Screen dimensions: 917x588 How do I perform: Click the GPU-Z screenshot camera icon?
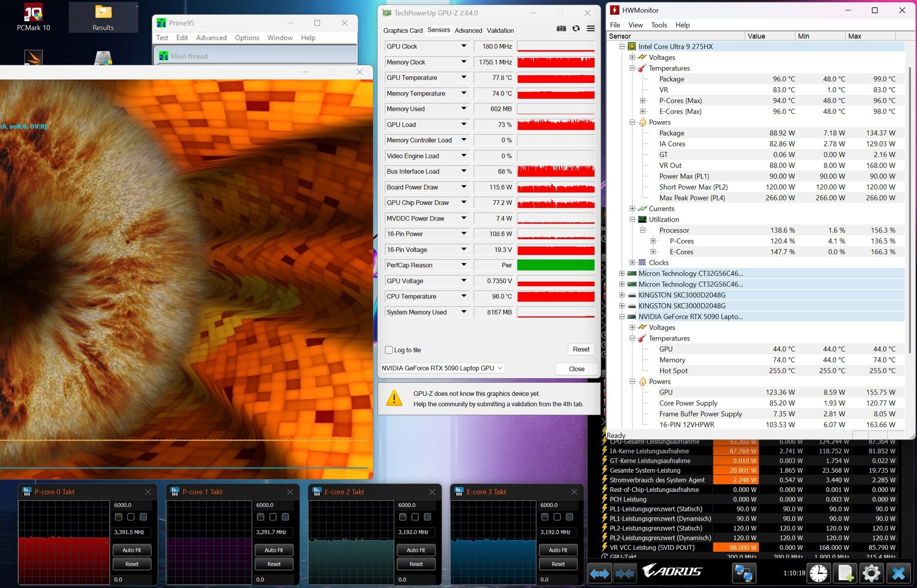click(x=561, y=29)
